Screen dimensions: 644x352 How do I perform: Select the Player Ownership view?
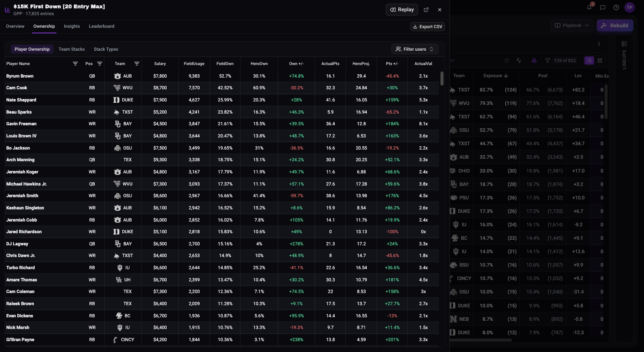coord(32,49)
